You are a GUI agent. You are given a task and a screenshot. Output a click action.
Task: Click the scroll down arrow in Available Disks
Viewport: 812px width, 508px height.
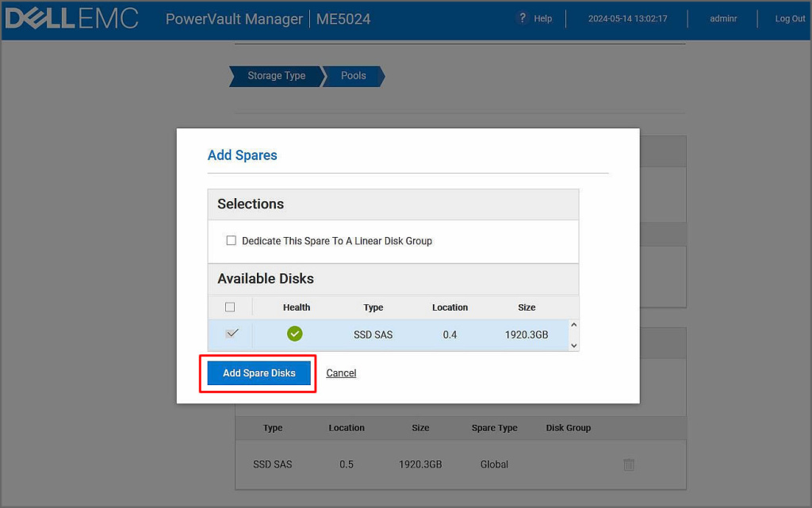pos(574,346)
